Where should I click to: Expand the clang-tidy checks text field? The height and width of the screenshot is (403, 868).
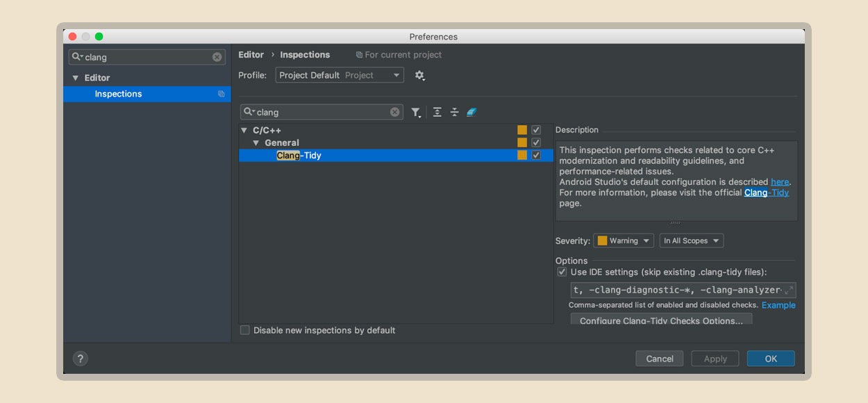pos(788,290)
